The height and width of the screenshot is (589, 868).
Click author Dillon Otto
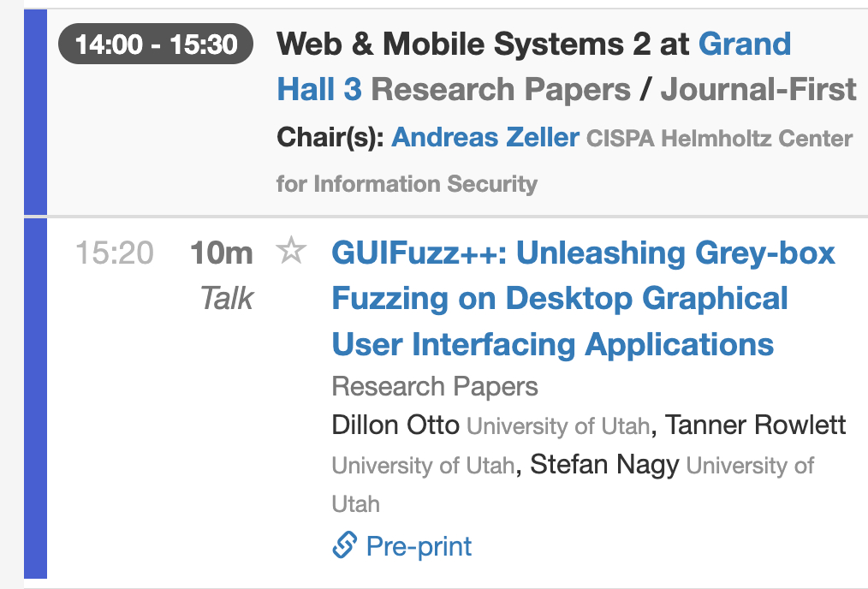pyautogui.click(x=395, y=425)
